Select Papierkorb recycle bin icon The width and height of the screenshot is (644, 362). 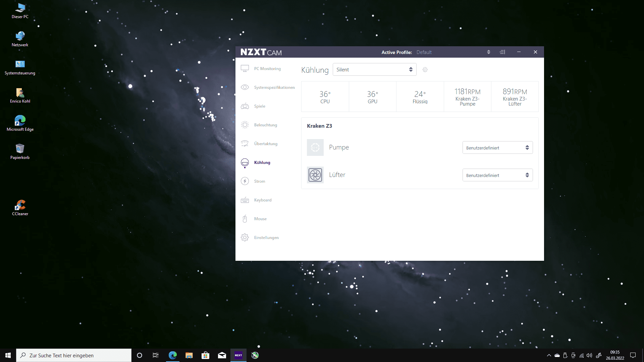click(20, 152)
